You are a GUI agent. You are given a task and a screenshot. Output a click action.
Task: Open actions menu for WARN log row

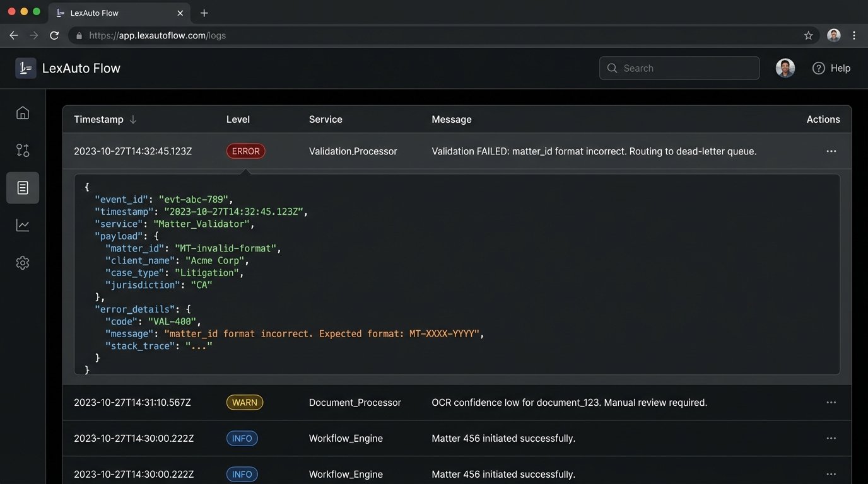[831, 403]
